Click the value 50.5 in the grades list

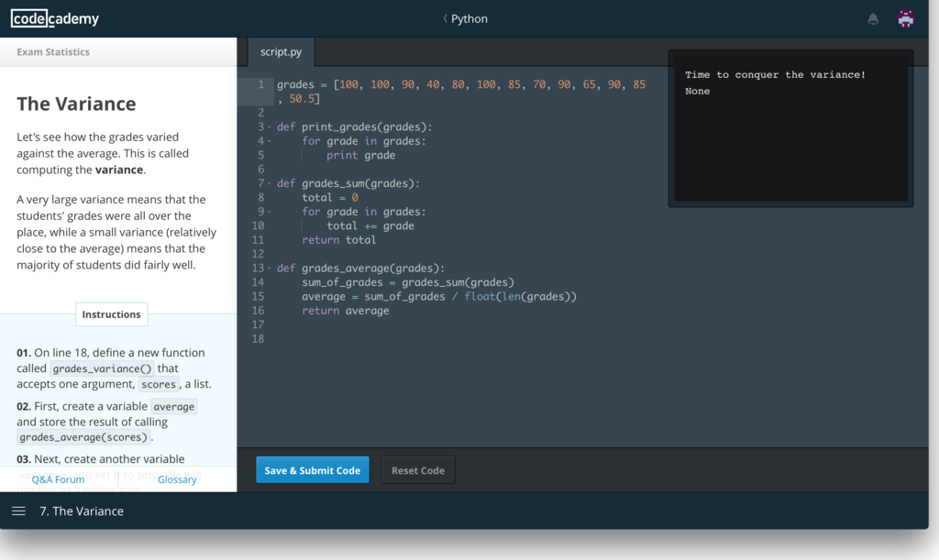[x=303, y=99]
